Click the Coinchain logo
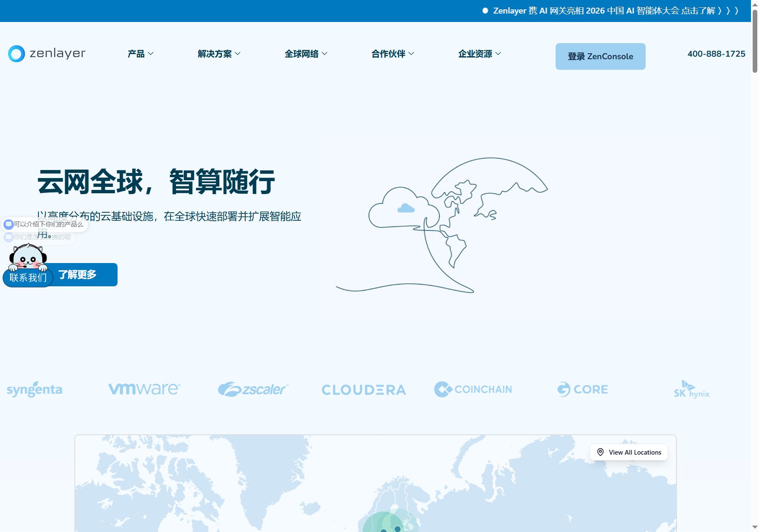Image resolution: width=759 pixels, height=532 pixels. (473, 389)
